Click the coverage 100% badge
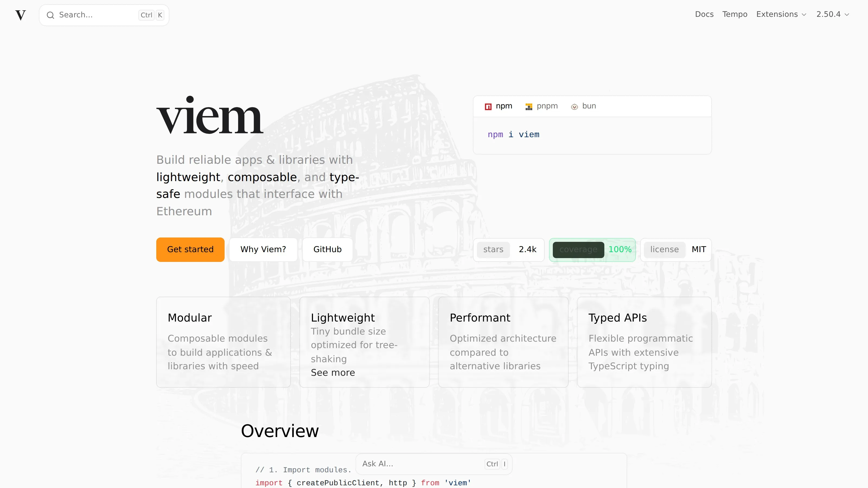The image size is (868, 488). click(x=592, y=249)
